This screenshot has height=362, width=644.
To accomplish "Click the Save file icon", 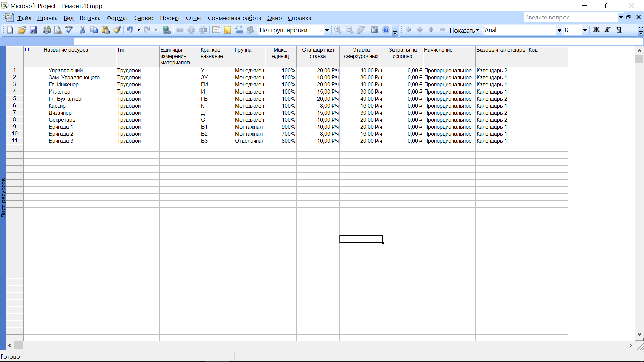I will point(33,30).
